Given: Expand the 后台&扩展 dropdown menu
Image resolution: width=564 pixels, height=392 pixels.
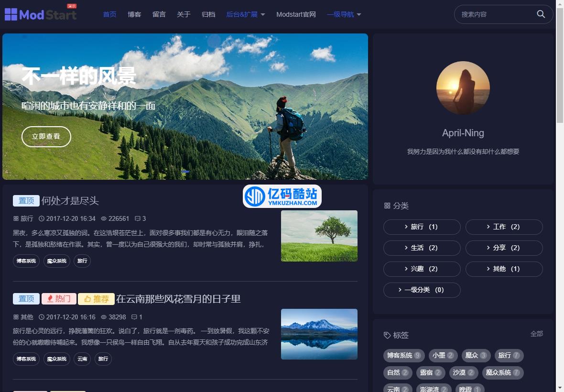Looking at the screenshot, I should point(245,14).
